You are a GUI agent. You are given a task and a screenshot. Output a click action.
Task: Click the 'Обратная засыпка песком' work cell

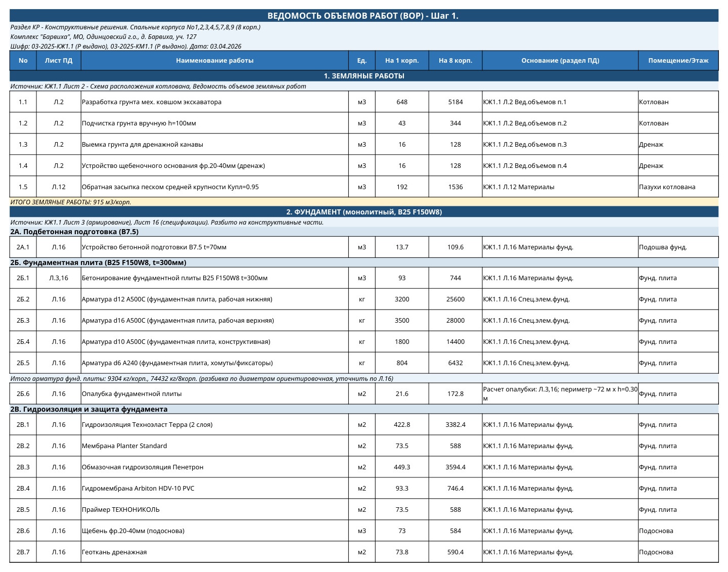(x=215, y=187)
